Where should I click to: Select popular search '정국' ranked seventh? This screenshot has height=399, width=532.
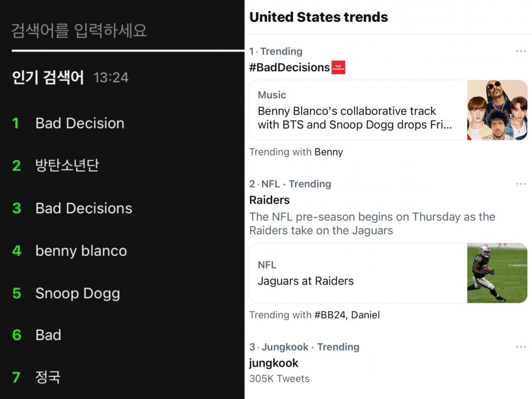point(48,377)
